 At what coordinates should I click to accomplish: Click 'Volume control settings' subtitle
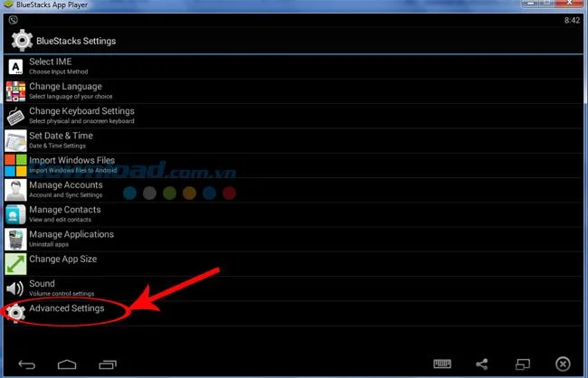click(62, 294)
